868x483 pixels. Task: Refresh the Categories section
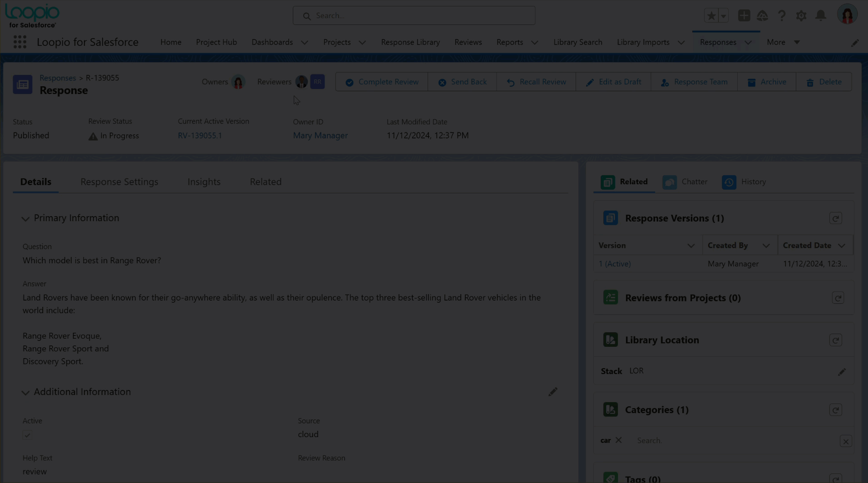(x=835, y=410)
